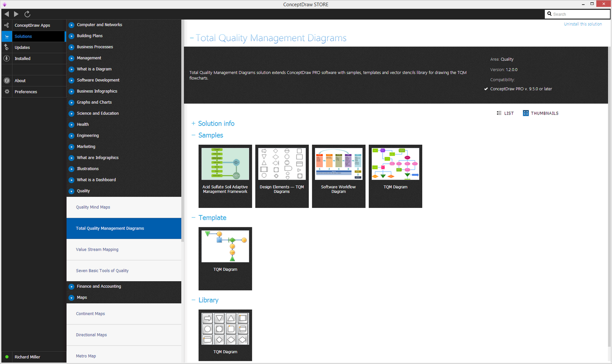Expand the What is a Dashboard category
The image size is (612, 364).
[x=71, y=180]
